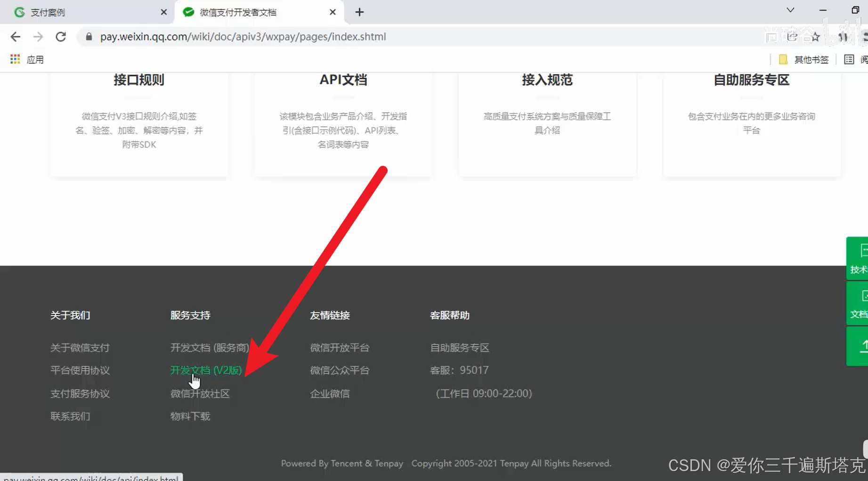Open 关于微信支付 footer link
Image resolution: width=868 pixels, height=481 pixels.
coord(80,348)
